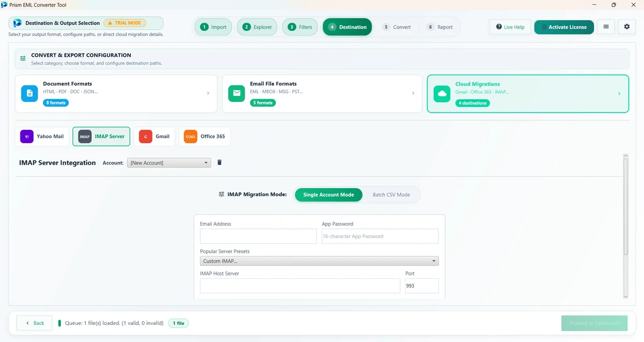The image size is (644, 342).
Task: Switch to Batch CSV Mode
Action: (391, 195)
